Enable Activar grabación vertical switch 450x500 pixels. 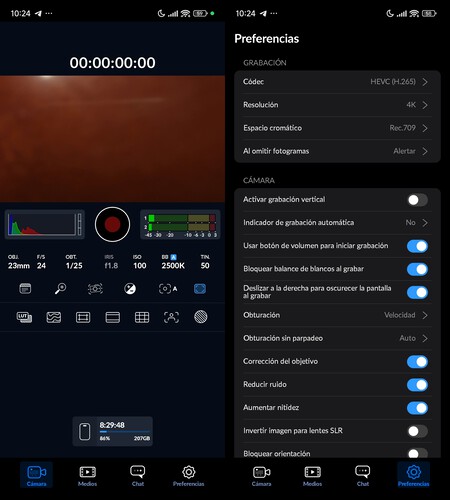coord(417,200)
